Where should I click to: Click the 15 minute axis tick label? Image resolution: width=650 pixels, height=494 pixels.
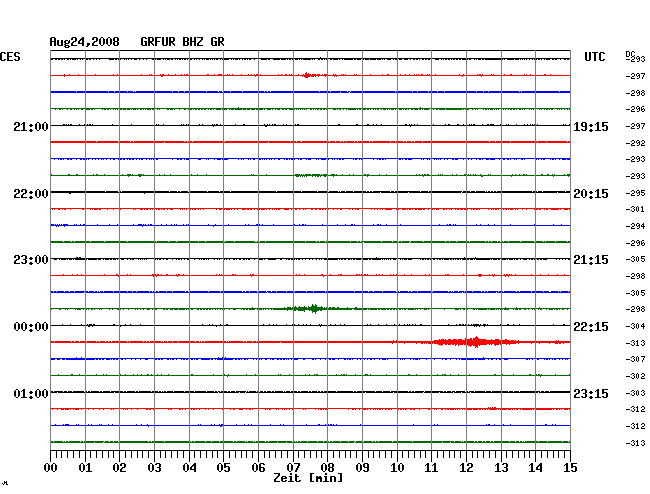(570, 468)
